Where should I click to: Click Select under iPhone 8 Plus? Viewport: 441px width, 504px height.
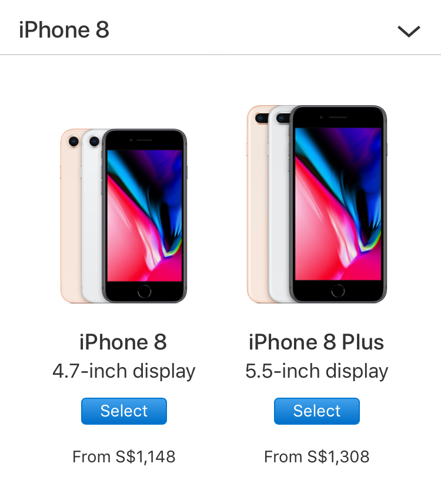[317, 411]
